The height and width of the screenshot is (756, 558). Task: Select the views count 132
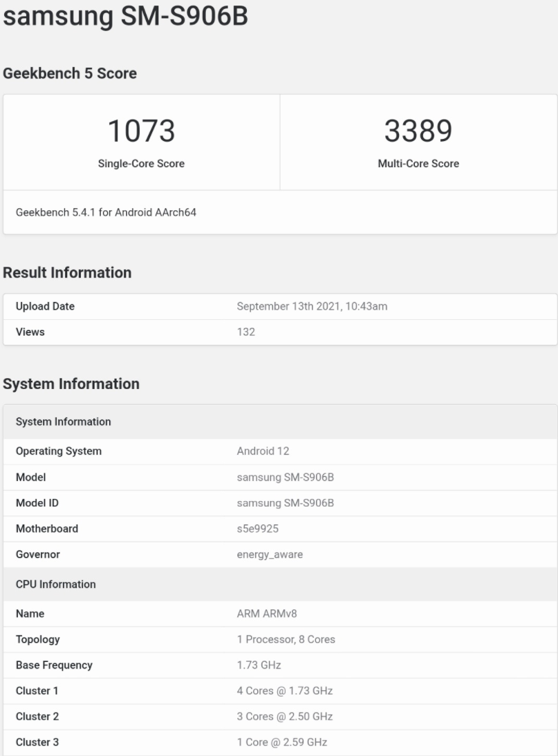tap(246, 332)
